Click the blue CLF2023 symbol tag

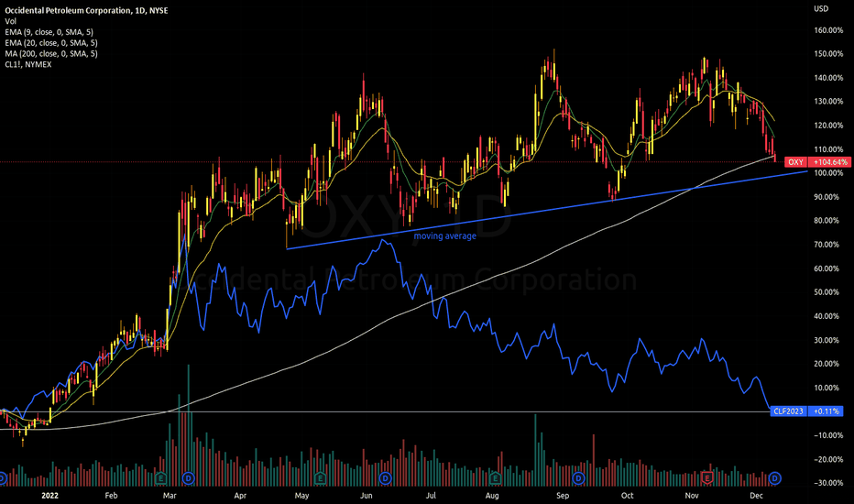(x=789, y=411)
